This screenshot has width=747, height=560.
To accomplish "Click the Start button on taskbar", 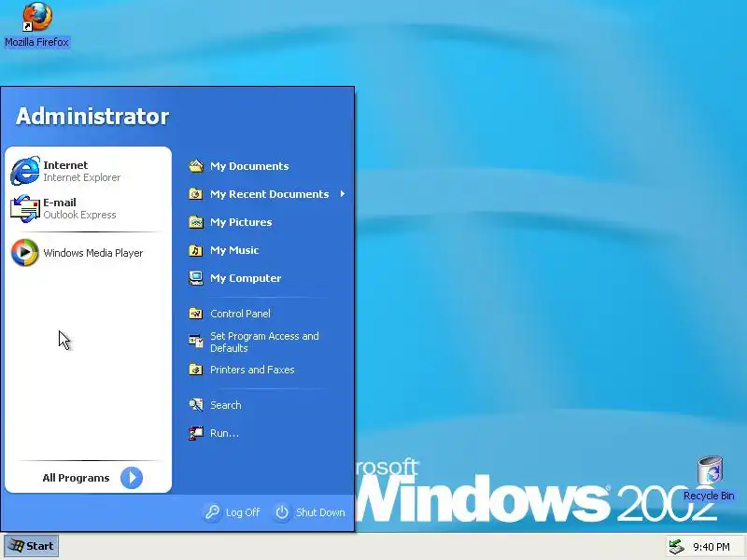I will (31, 546).
